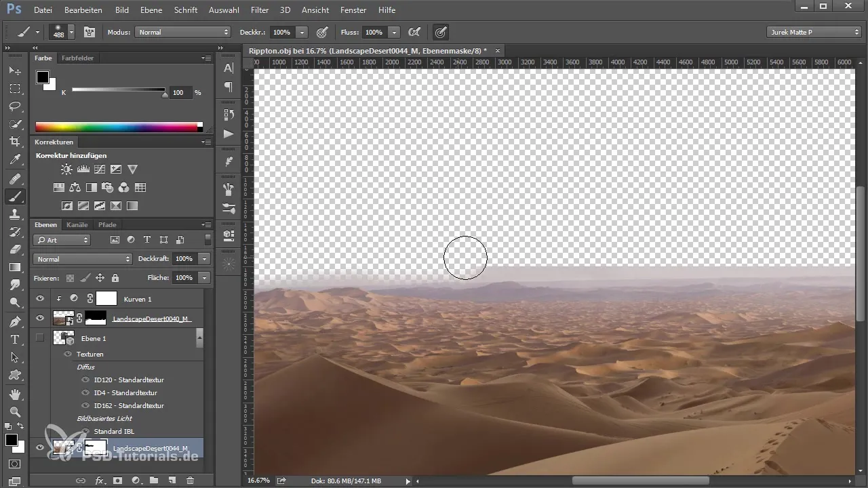Image resolution: width=868 pixels, height=488 pixels.
Task: Click the foreground color in Farbe panel
Action: point(42,77)
